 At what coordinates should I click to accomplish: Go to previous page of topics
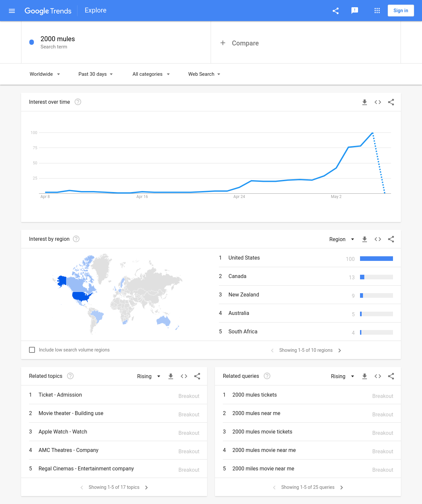[82, 488]
